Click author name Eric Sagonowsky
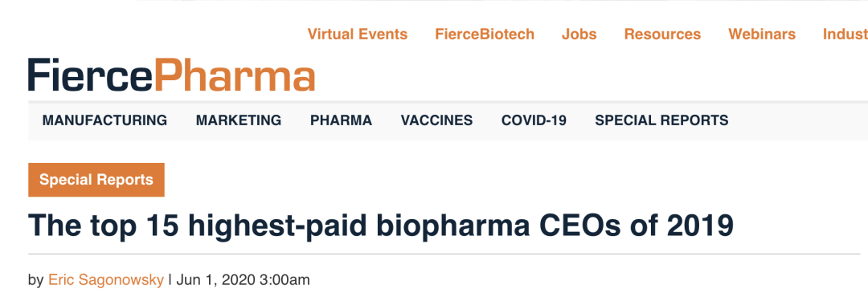This screenshot has width=868, height=305. tap(106, 280)
